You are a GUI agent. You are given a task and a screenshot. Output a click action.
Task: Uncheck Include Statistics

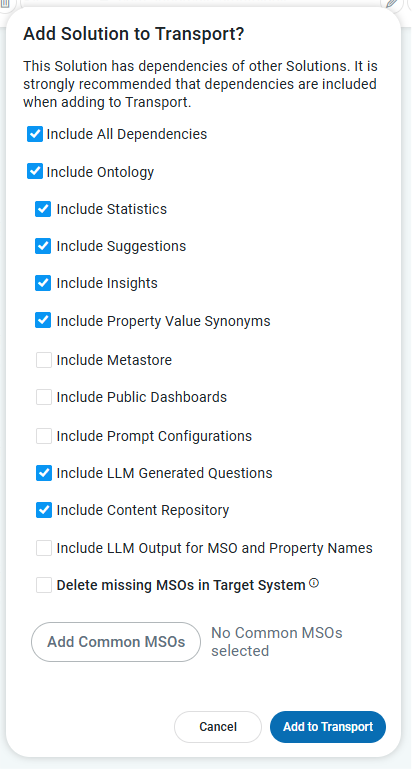(x=43, y=209)
